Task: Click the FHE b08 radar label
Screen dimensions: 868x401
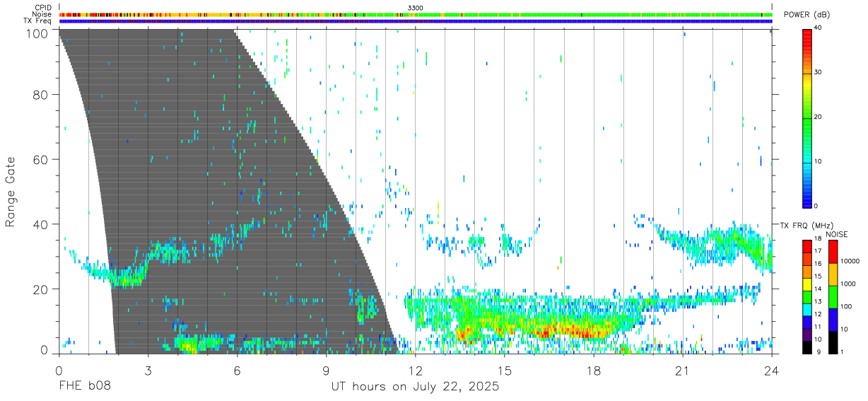Action: click(85, 387)
